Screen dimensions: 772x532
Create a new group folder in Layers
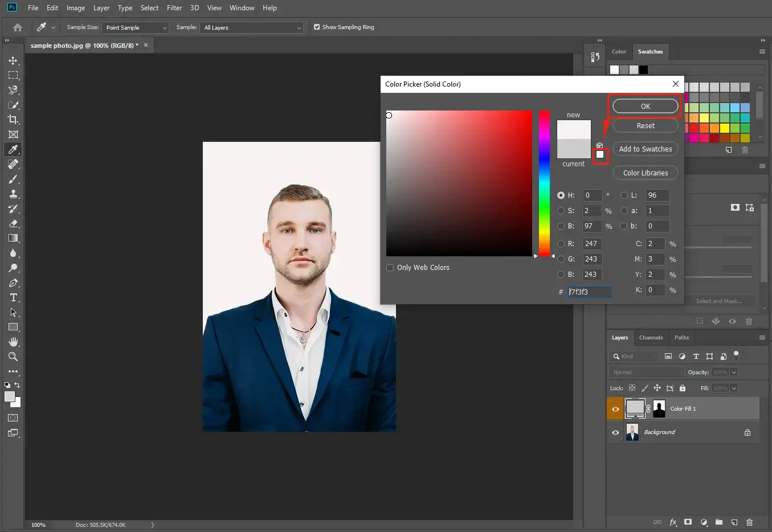coord(719,522)
